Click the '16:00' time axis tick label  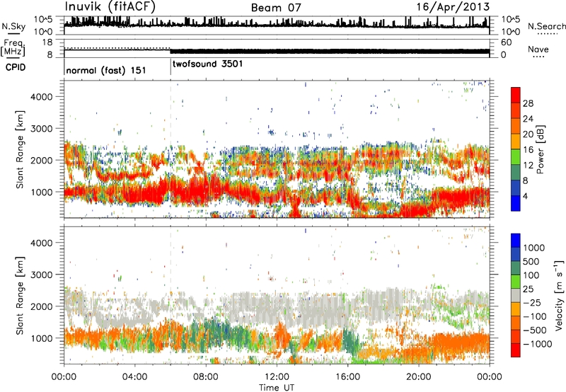tap(347, 376)
